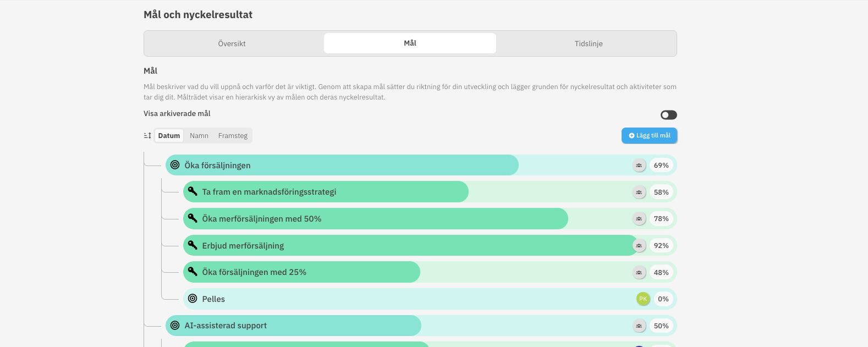The height and width of the screenshot is (347, 868).
Task: Click group icon on Öka merförsäljningen med 50%
Action: 639,219
